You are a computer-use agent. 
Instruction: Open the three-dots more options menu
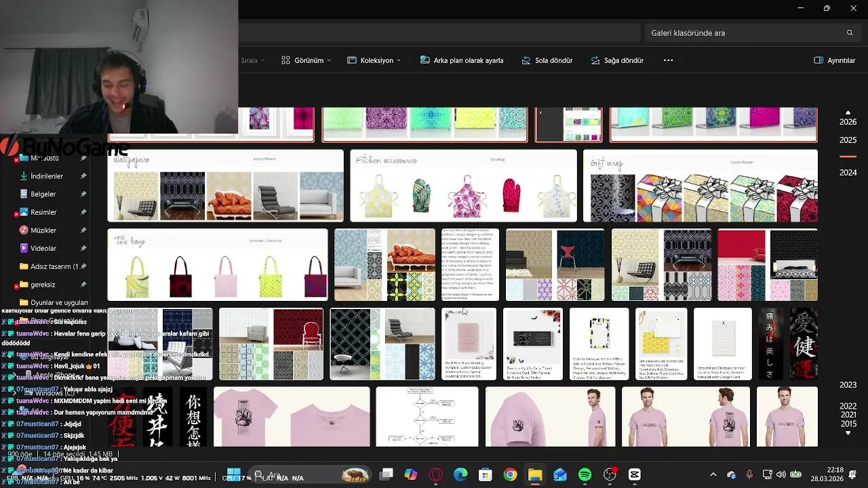(668, 60)
